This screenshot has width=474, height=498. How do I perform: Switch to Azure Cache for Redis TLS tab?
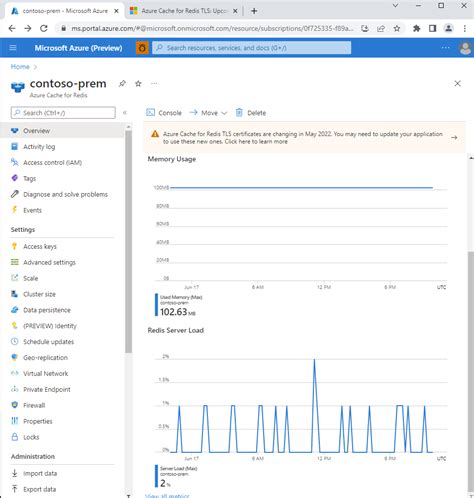(184, 11)
